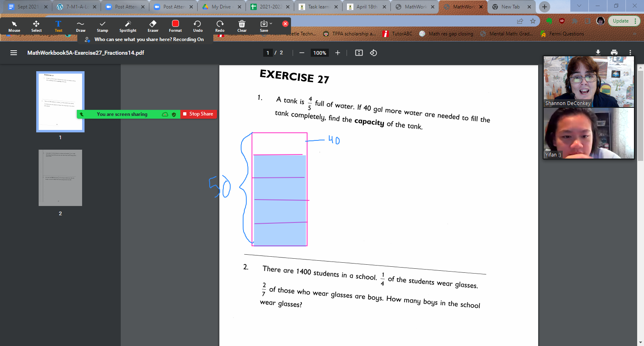Viewport: 644px width, 346px height.
Task: Click Yifan's video tile
Action: [x=589, y=133]
